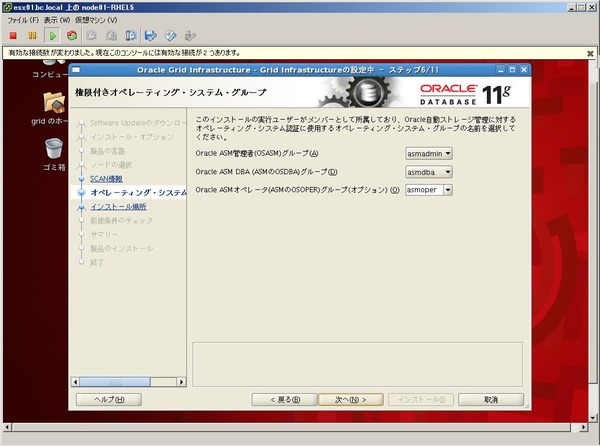The width and height of the screenshot is (600, 446).
Task: Click the message area box at bottom
Action: pyautogui.click(x=357, y=364)
